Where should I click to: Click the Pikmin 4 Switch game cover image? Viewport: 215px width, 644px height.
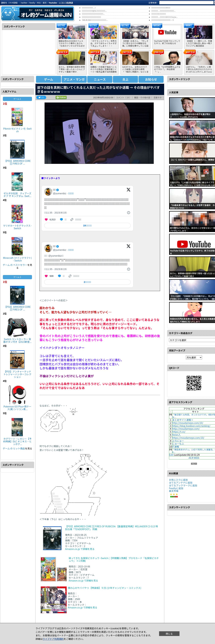17,117
